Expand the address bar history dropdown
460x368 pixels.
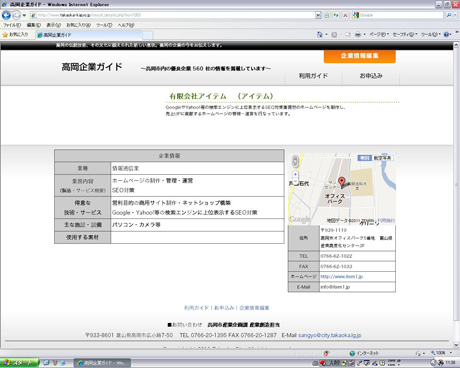coord(318,15)
